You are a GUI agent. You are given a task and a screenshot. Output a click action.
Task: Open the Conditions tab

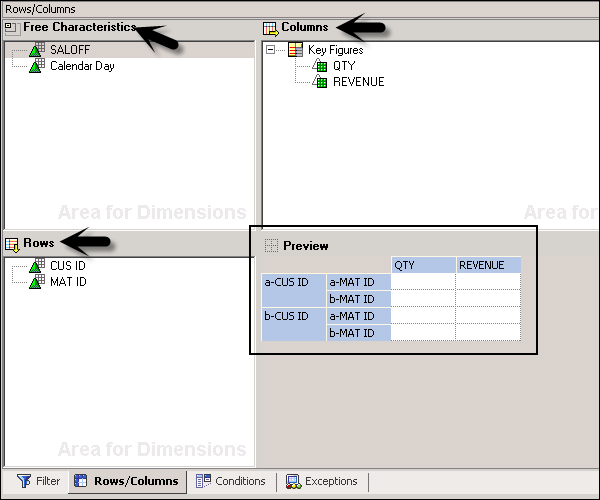231,481
